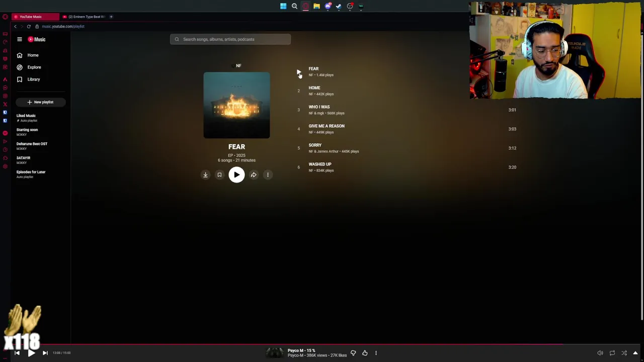The width and height of the screenshot is (644, 362).
Task: Create a New playlist
Action: (x=40, y=102)
